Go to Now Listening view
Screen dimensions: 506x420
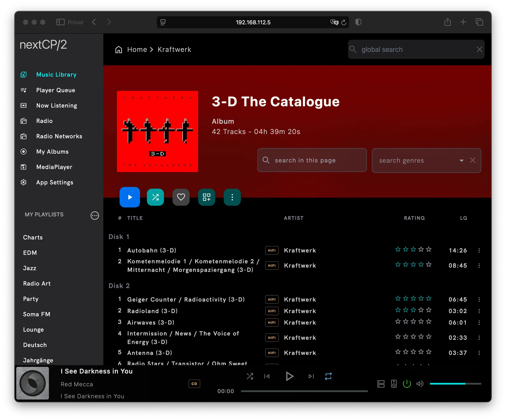(57, 105)
